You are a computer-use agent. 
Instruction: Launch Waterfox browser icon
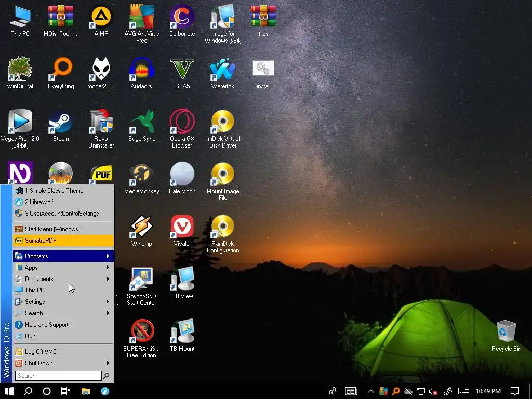pyautogui.click(x=223, y=73)
